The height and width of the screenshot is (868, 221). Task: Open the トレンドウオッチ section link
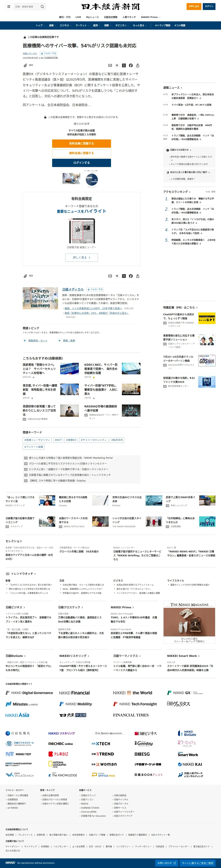(23, 574)
